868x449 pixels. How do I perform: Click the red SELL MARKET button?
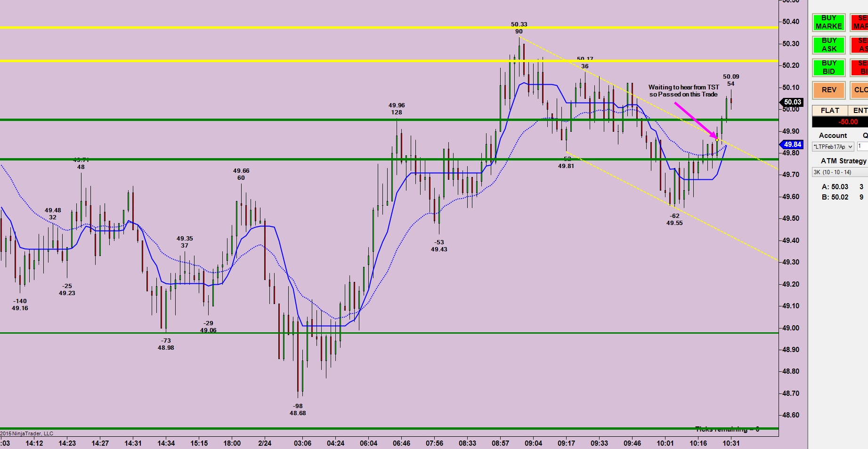[860, 22]
